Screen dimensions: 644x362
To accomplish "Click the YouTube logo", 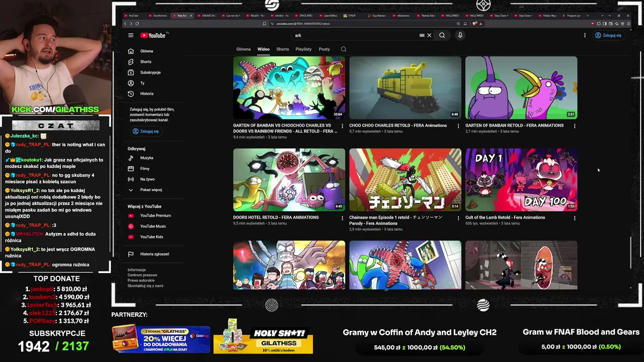I will point(153,35).
